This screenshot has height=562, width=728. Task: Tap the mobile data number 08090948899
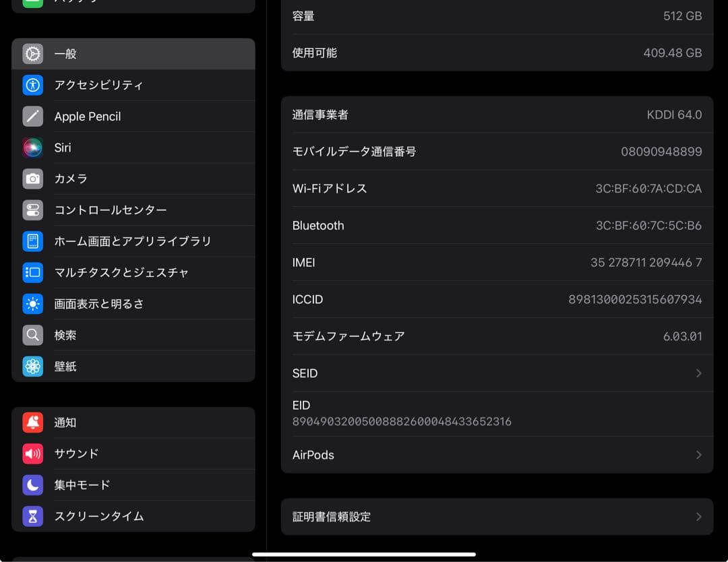tap(662, 152)
